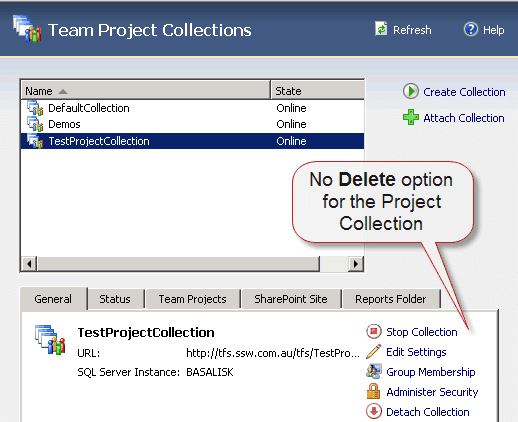The image size is (518, 422).
Task: Click the green Refresh icon
Action: point(381,29)
